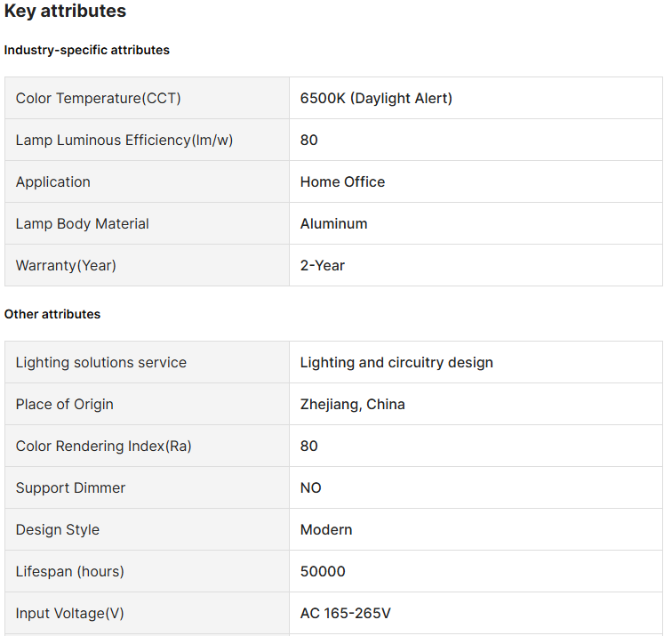
Task: Click the NO value for Support Dimmer
Action: (311, 487)
